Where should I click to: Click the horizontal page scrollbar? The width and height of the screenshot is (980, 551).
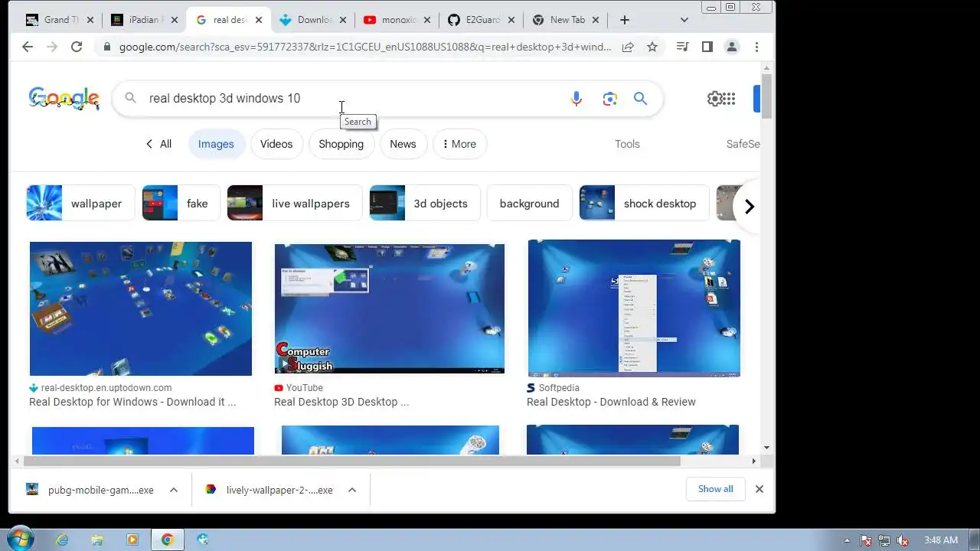click(352, 461)
